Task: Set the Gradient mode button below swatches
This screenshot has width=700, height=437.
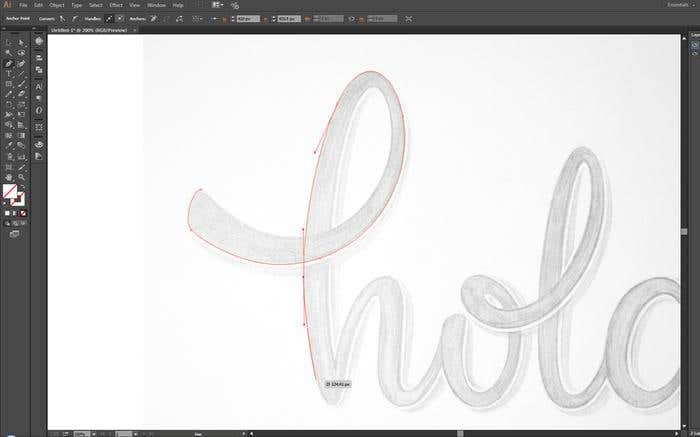Action: [x=15, y=213]
